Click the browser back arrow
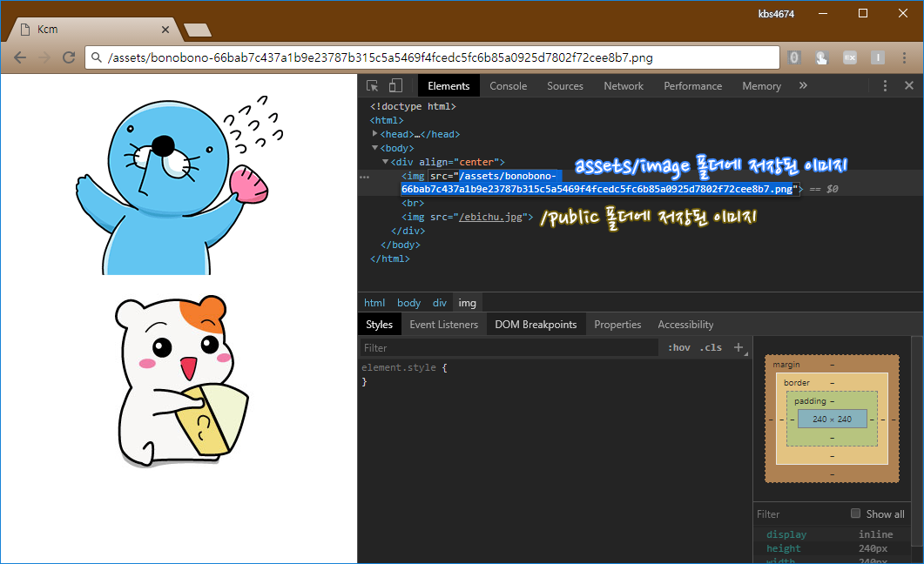The height and width of the screenshot is (564, 924). (x=19, y=57)
